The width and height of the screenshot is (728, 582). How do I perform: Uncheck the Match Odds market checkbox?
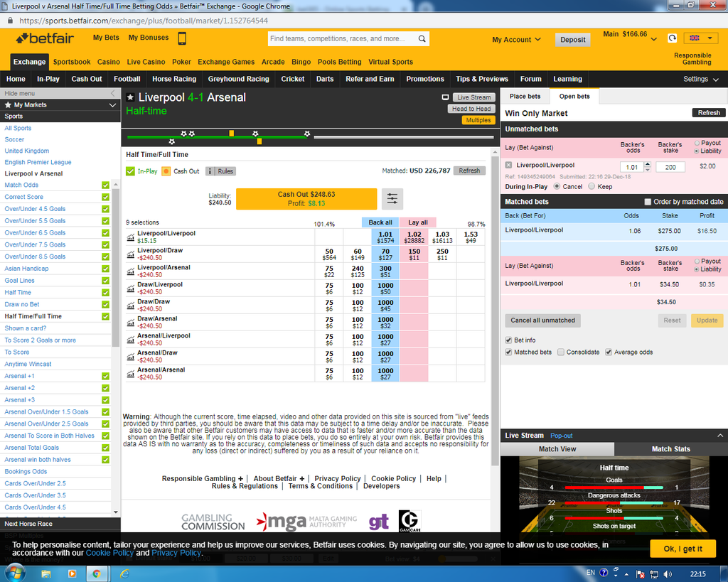[105, 185]
